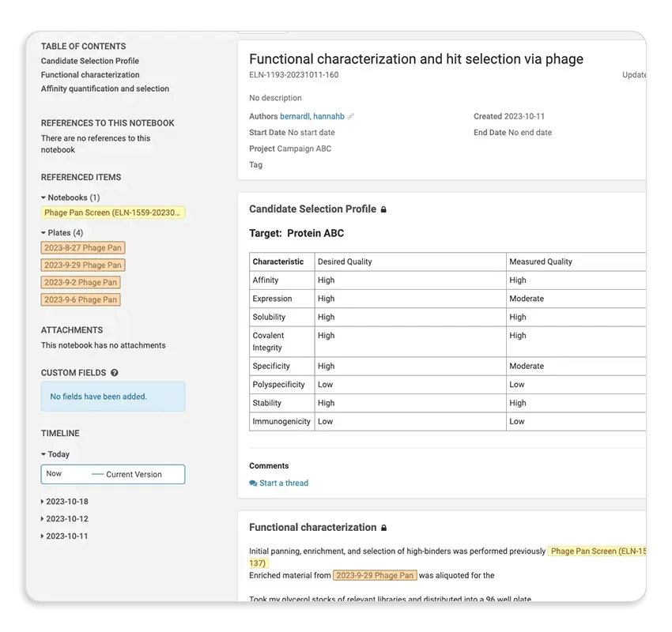This screenshot has width=672, height=632.
Task: Expand the 2023-10-11 timeline entry
Action: (x=43, y=536)
